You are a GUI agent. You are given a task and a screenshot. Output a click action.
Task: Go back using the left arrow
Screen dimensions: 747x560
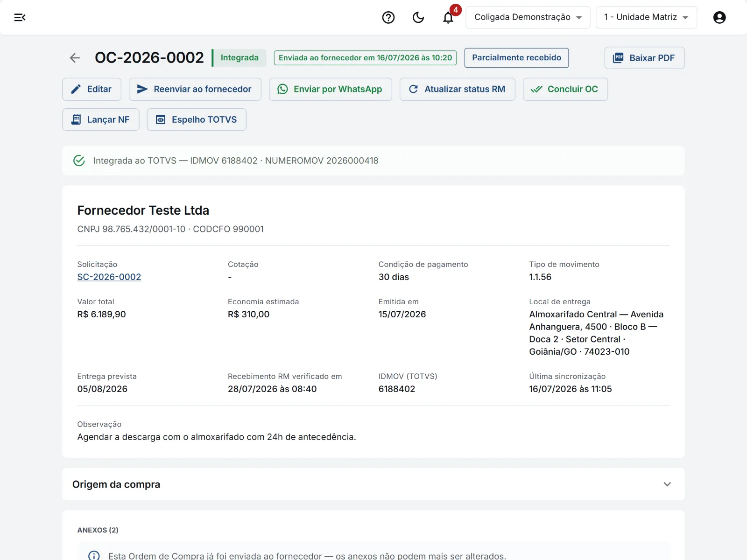point(75,58)
